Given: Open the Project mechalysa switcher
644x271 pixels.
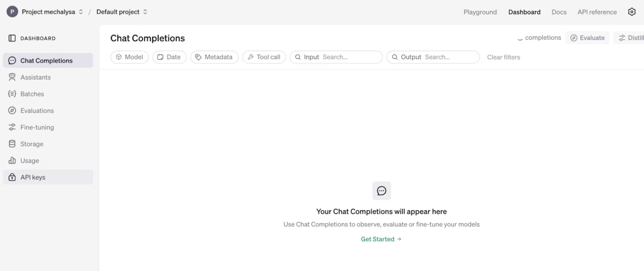Looking at the screenshot, I should (52, 12).
